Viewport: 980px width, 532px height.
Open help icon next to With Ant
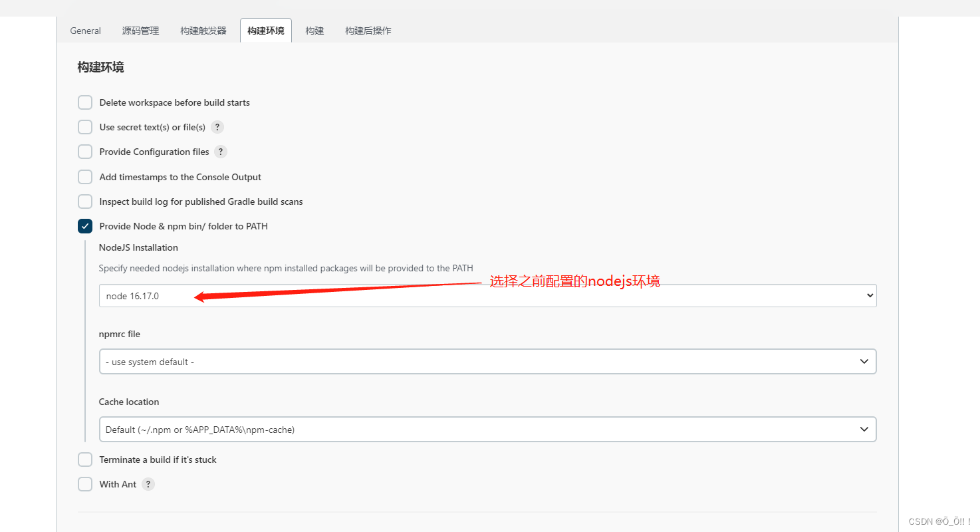pyautogui.click(x=148, y=484)
